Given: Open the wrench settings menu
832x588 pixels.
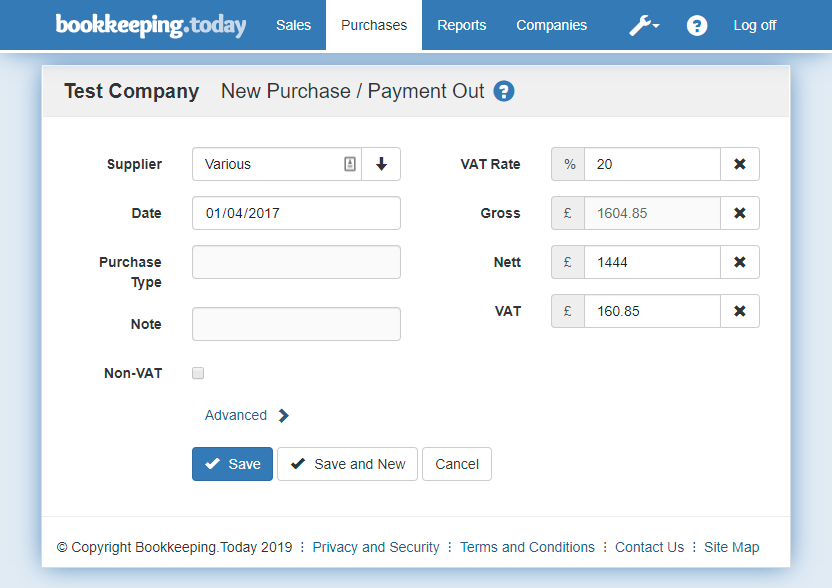Looking at the screenshot, I should (643, 26).
